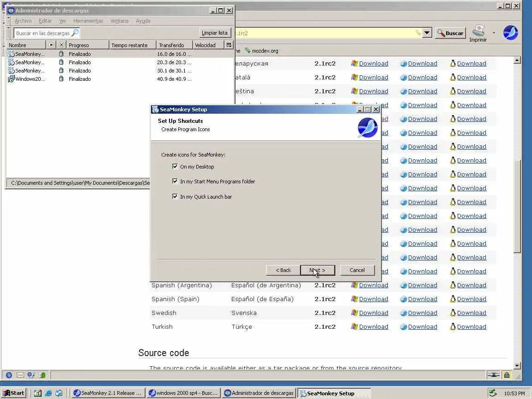
Task: Click the search magnifier icon in download manager
Action: click(75, 33)
